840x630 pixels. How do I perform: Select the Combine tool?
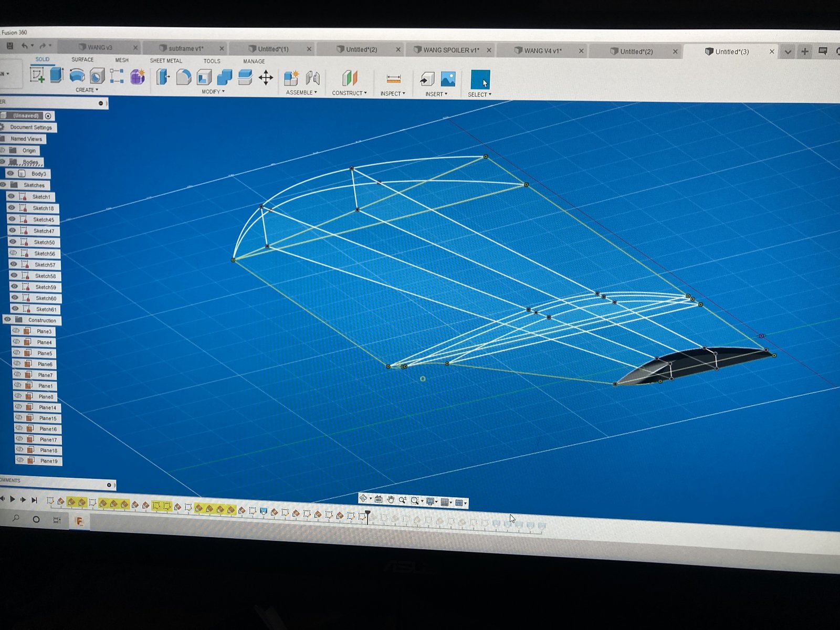[x=225, y=78]
